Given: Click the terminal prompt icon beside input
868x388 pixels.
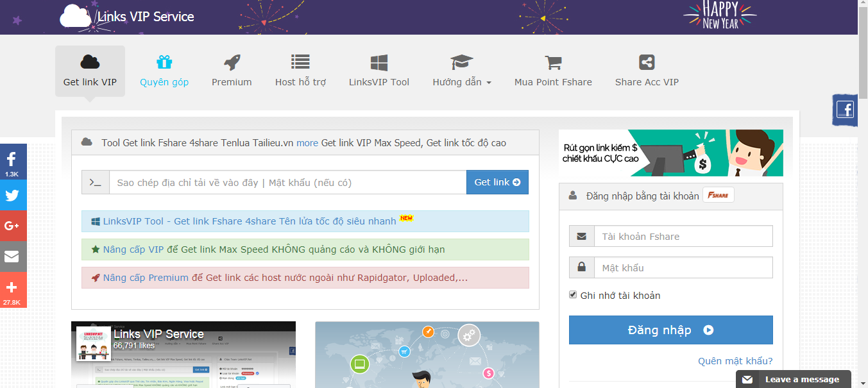Looking at the screenshot, I should click(96, 182).
